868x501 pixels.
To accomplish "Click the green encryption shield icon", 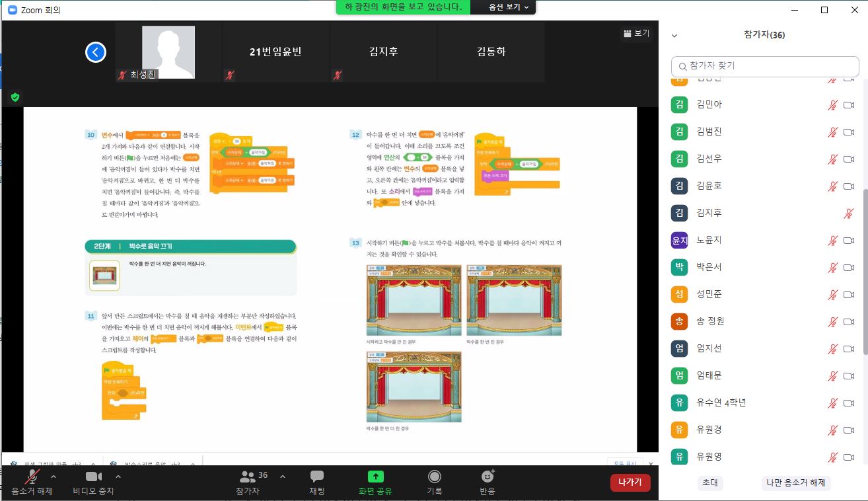I will 15,97.
